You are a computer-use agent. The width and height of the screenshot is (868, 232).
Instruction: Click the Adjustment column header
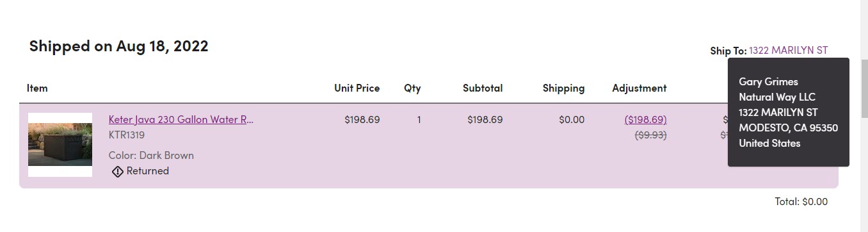pos(639,88)
